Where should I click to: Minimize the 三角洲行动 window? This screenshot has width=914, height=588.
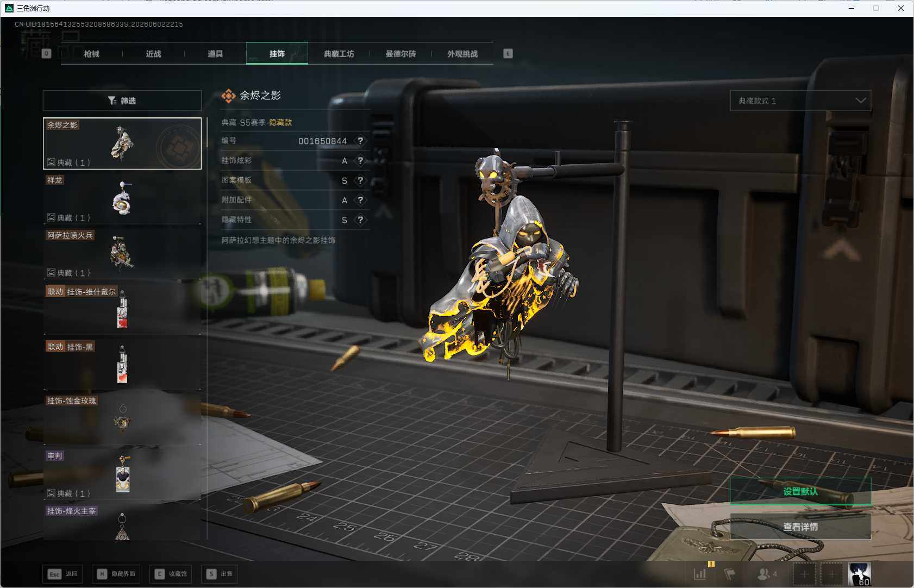(x=852, y=8)
